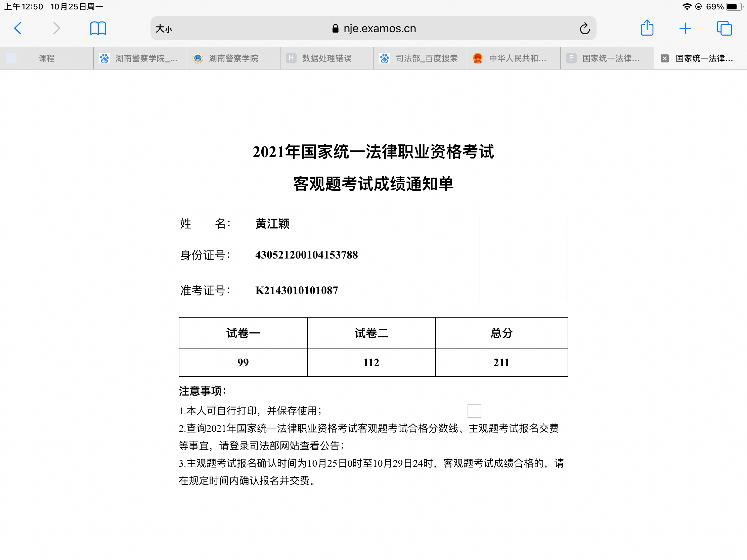Click the 注意事项 heading
Image resolution: width=747 pixels, height=560 pixels.
(202, 391)
